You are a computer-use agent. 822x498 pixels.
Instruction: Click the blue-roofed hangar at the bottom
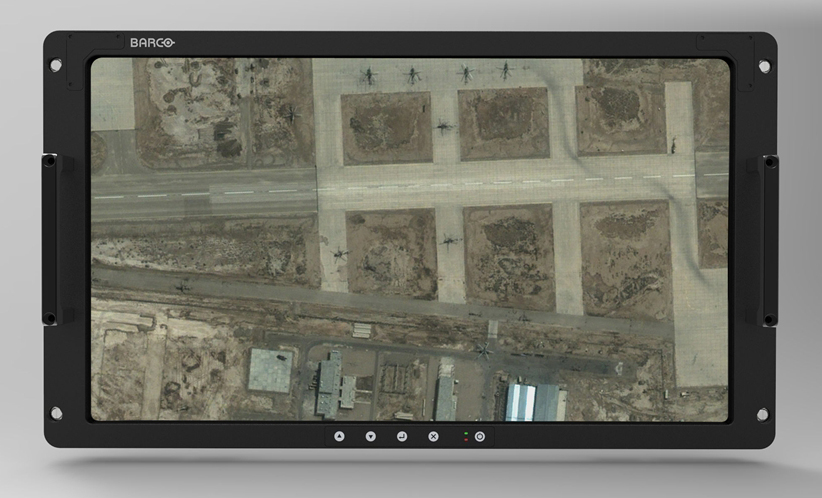[x=534, y=402]
